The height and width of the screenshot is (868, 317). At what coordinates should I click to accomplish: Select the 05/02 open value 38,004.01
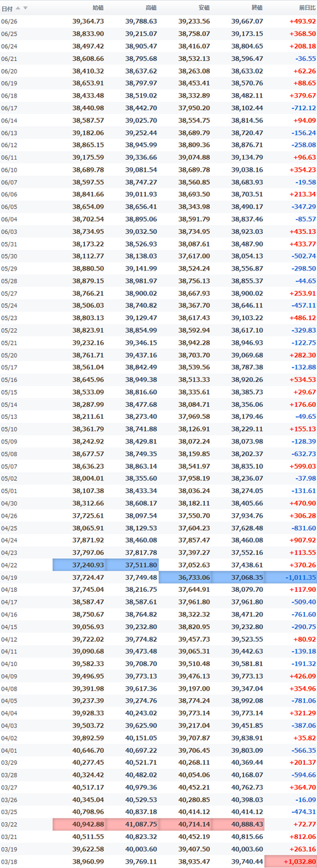[88, 479]
